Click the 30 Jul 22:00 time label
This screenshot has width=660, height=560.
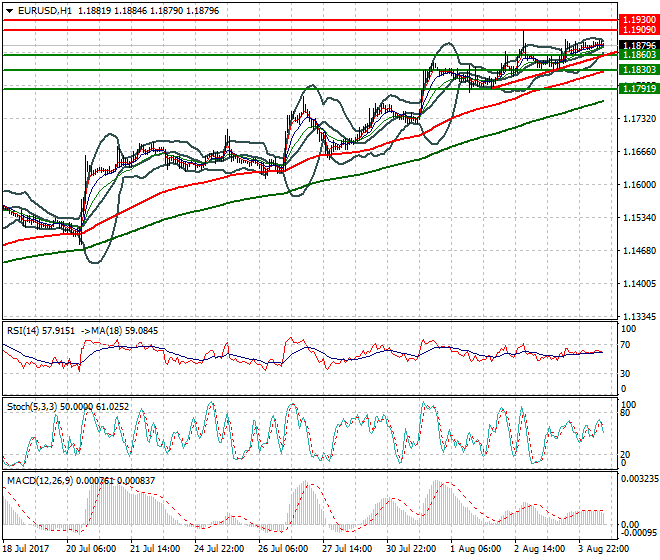pyautogui.click(x=411, y=549)
